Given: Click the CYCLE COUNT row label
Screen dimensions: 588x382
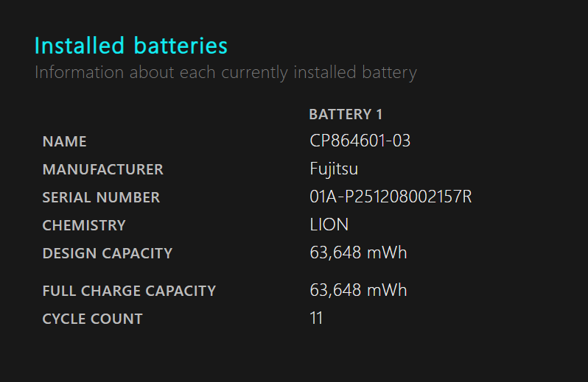Looking at the screenshot, I should (x=92, y=319).
